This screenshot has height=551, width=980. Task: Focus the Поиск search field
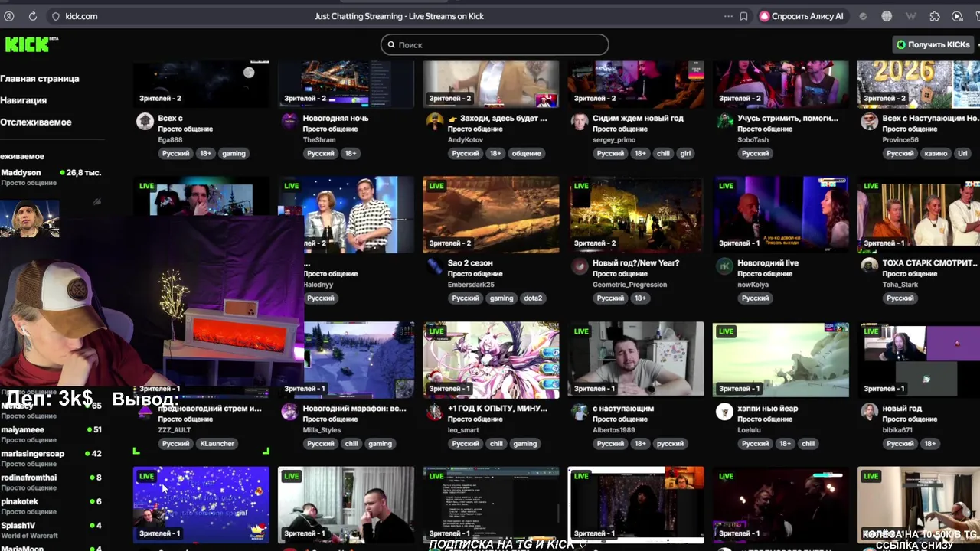tap(495, 44)
